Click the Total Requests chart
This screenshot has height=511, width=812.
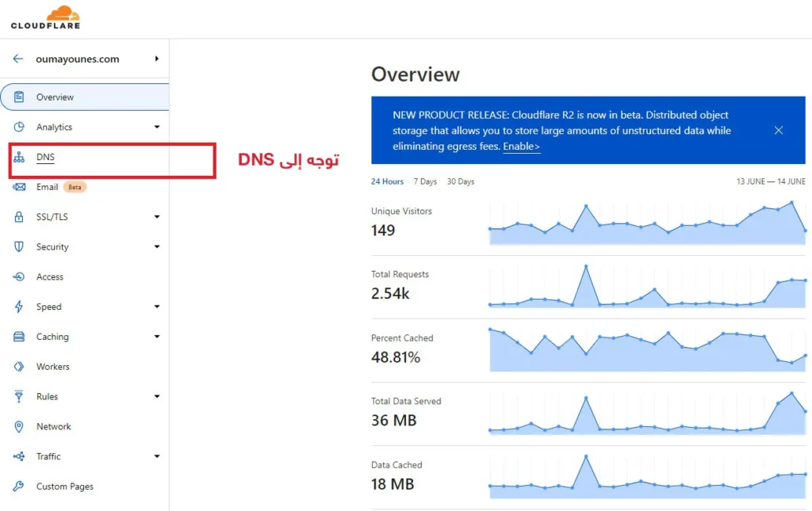pyautogui.click(x=647, y=287)
